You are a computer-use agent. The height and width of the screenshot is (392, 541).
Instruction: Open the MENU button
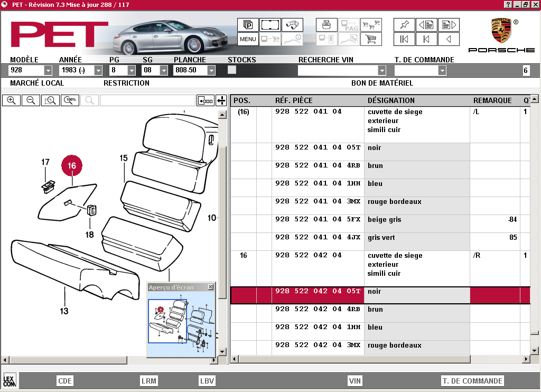[x=248, y=39]
